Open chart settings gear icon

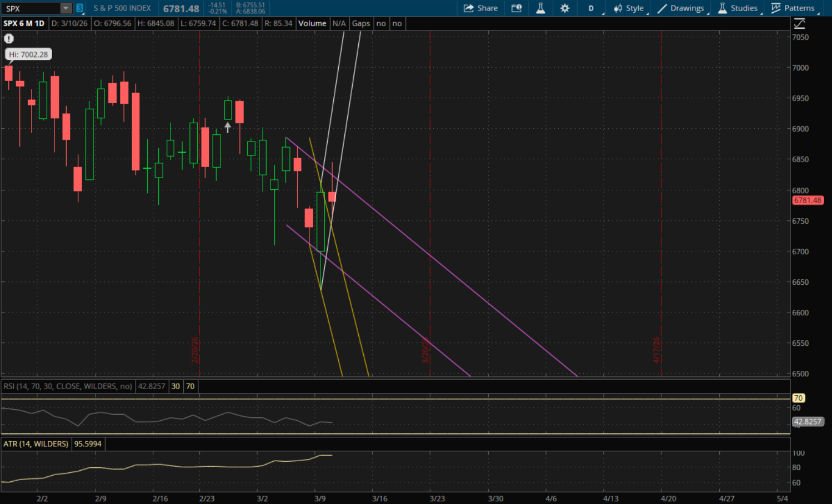pyautogui.click(x=565, y=8)
